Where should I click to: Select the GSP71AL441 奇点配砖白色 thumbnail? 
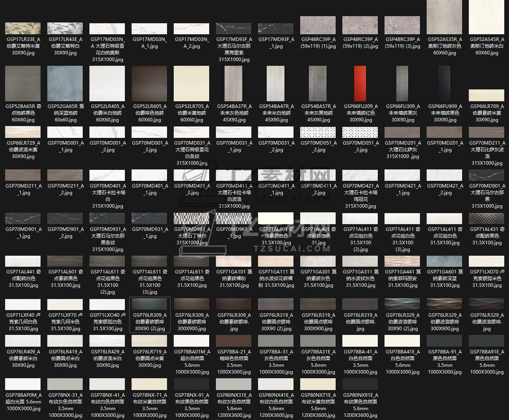(x=23, y=261)
